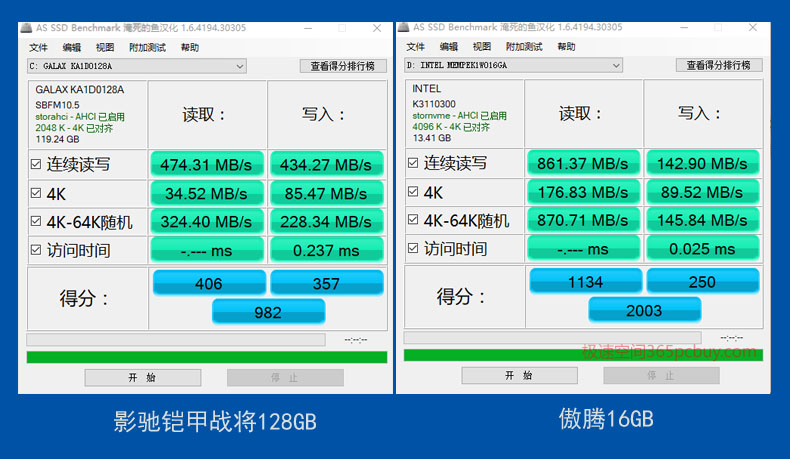Click the storahci - AHCI 已启用 status text
The image size is (790, 459).
(80, 117)
